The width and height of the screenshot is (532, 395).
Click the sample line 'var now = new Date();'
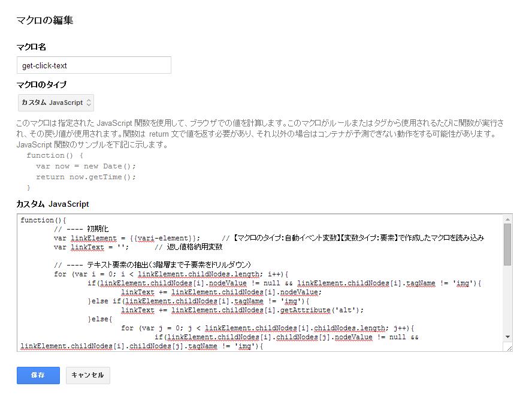click(86, 166)
